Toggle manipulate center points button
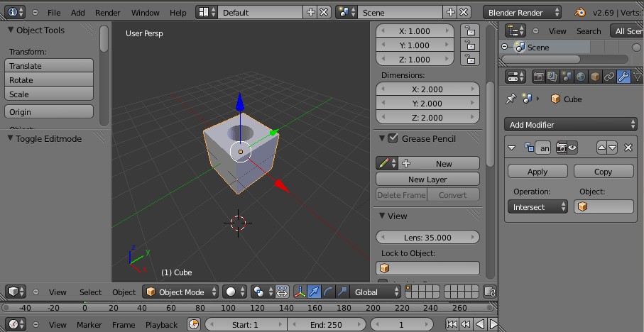This screenshot has height=332, width=644. (x=282, y=292)
